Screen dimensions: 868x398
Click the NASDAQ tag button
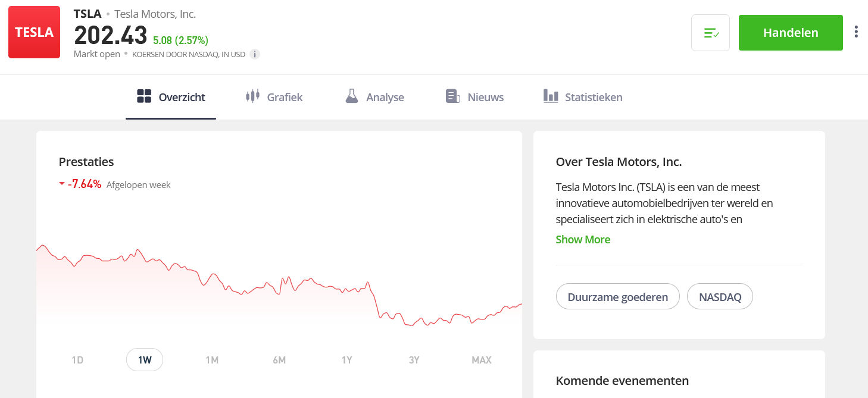pos(720,297)
